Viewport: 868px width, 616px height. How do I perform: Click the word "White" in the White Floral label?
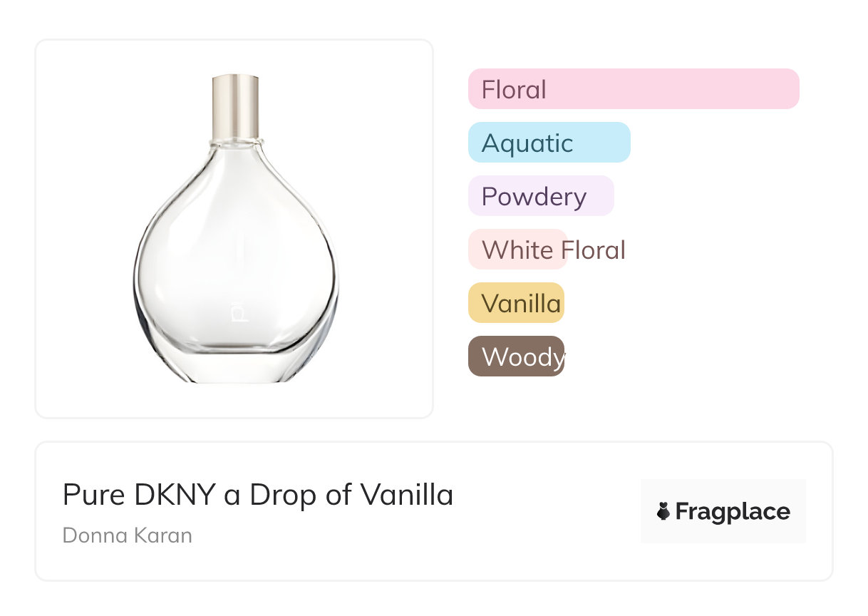click(517, 250)
